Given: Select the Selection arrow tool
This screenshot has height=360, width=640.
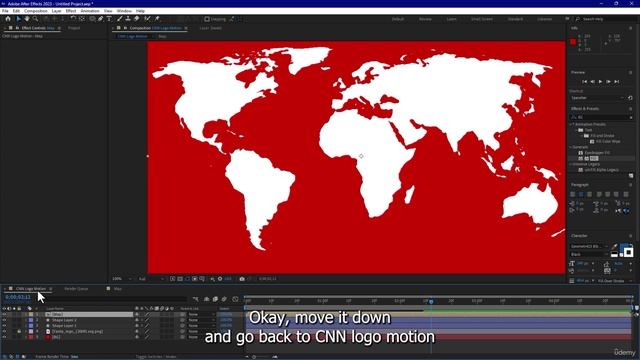Looking at the screenshot, I should [x=18, y=19].
